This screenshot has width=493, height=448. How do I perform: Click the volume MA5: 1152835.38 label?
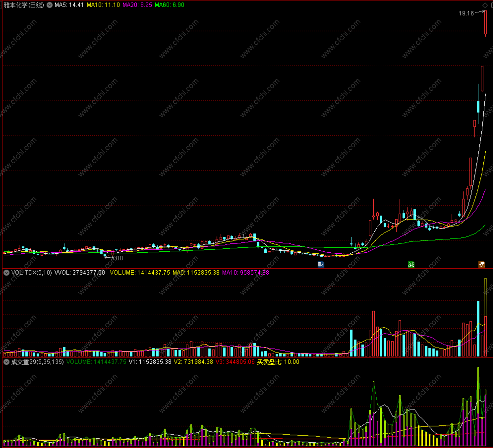tap(196, 273)
